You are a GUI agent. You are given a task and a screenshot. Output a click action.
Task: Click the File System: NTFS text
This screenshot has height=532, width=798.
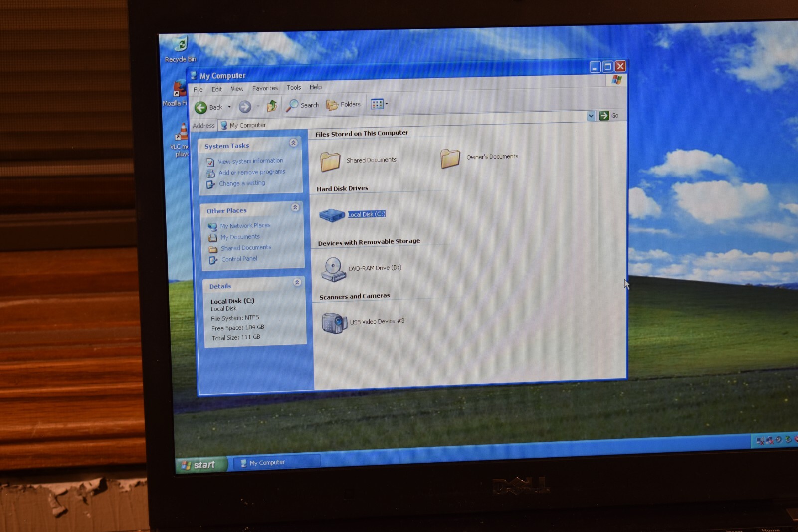click(235, 318)
